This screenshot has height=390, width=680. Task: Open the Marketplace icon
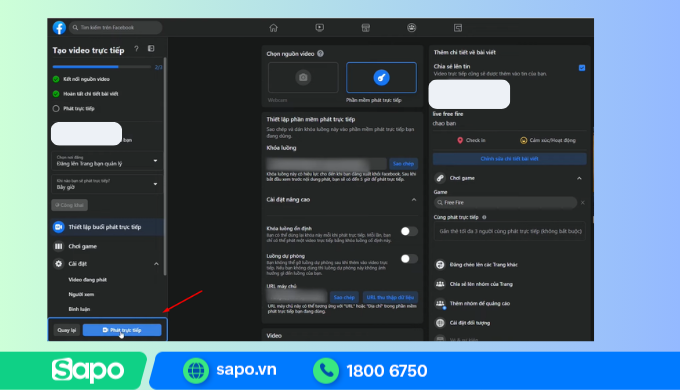366,28
